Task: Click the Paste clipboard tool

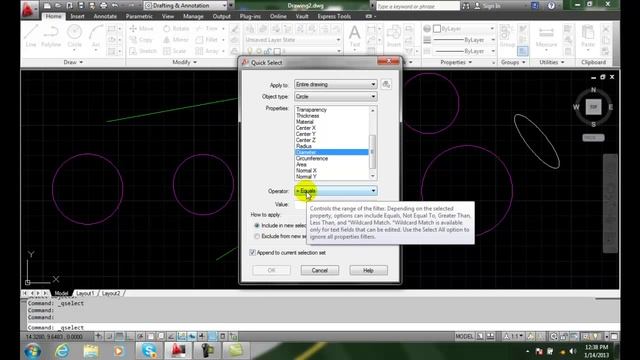Action: click(588, 36)
